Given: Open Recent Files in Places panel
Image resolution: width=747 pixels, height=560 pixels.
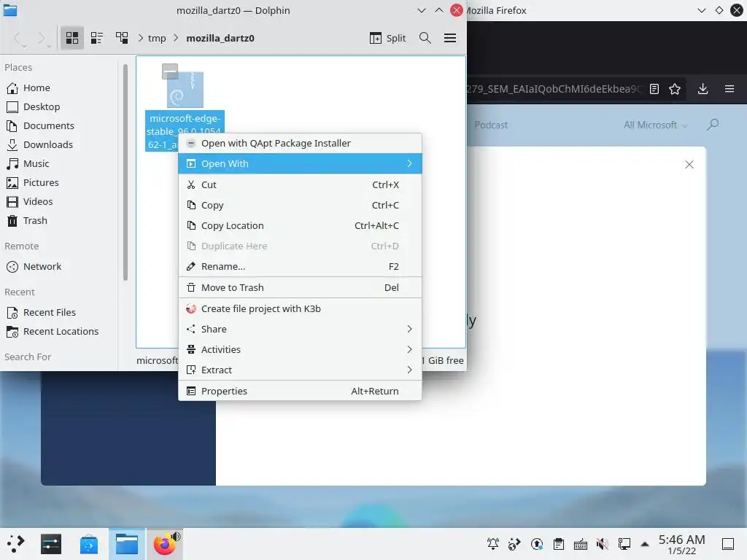Looking at the screenshot, I should tap(49, 312).
